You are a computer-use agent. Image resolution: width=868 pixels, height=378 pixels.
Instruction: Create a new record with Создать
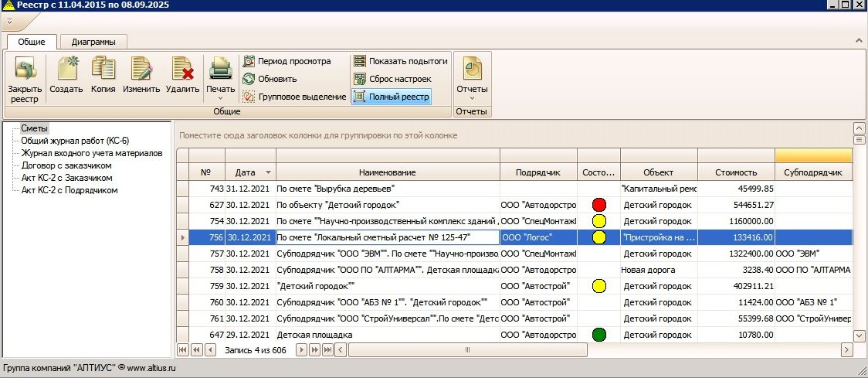pyautogui.click(x=66, y=70)
